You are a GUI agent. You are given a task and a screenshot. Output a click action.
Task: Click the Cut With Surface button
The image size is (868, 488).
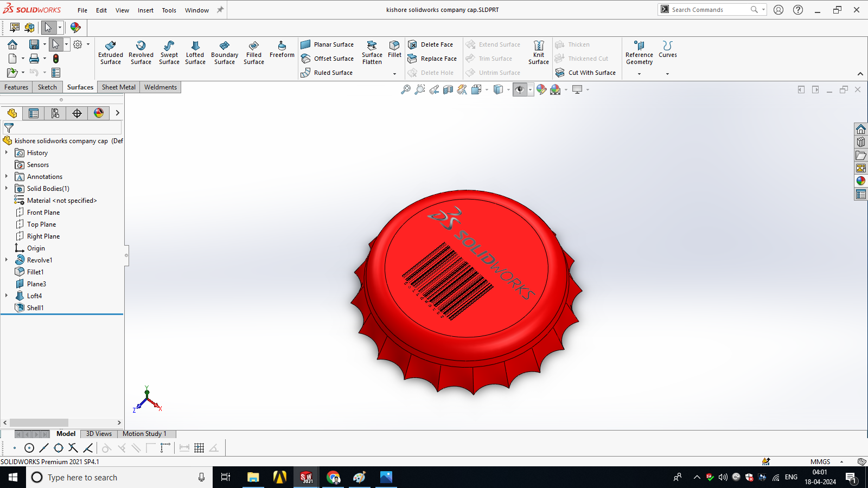click(586, 73)
